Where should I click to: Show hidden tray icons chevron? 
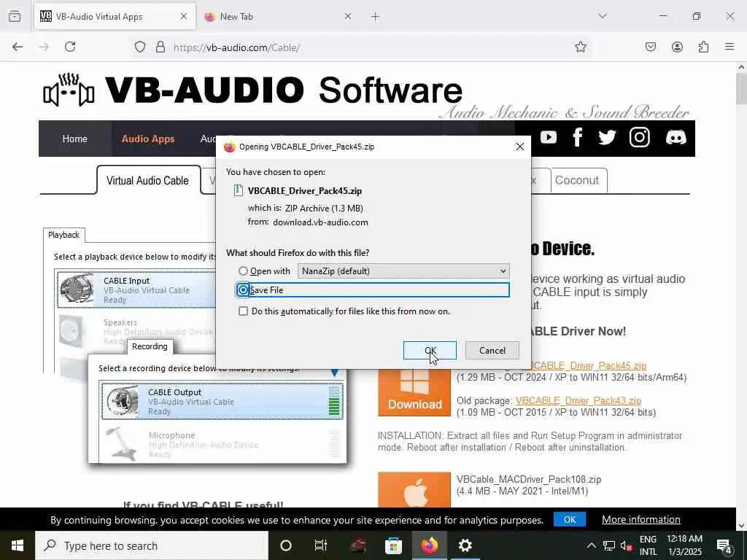pyautogui.click(x=591, y=545)
